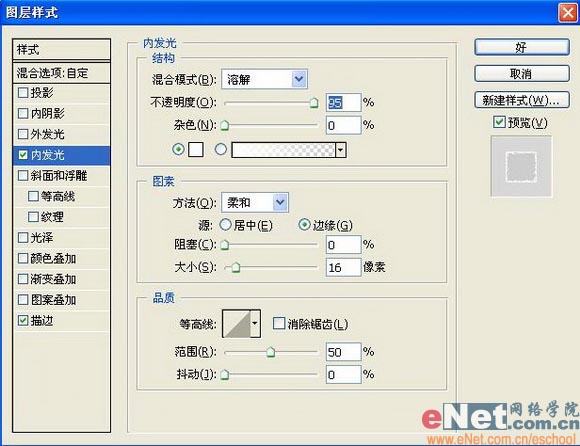This screenshot has height=446, width=580.
Task: Open the 描边 settings row label
Action: click(42, 321)
